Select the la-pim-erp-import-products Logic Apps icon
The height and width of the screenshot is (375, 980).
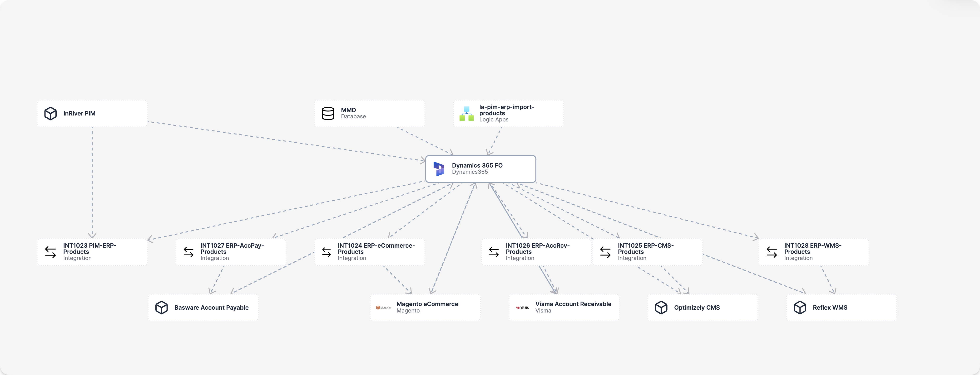[466, 113]
